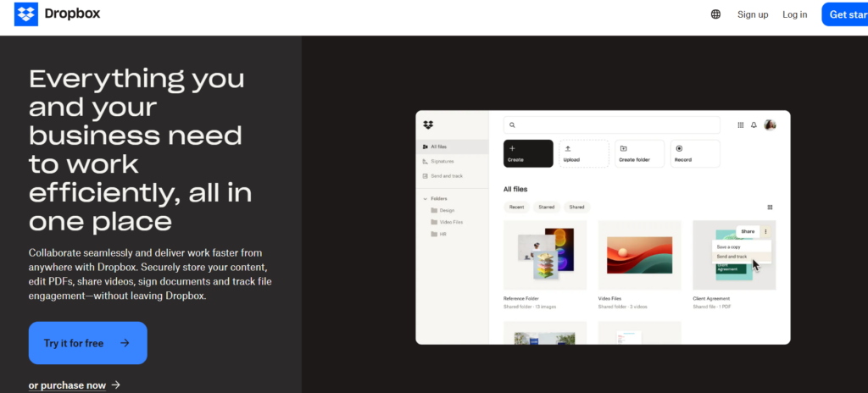Open the Design folder in sidebar

[442, 210]
